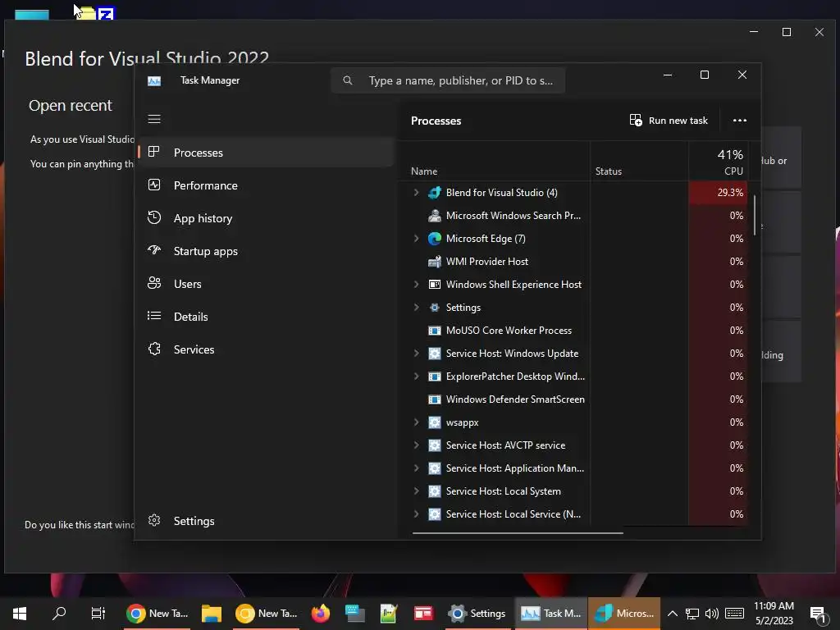This screenshot has width=840, height=630.
Task: Open Task View from taskbar
Action: point(98,614)
